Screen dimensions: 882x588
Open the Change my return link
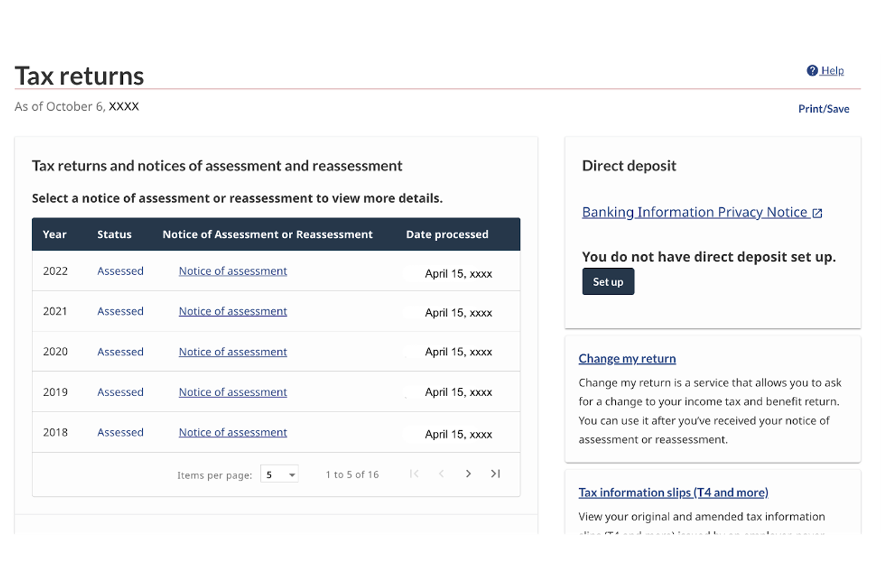pos(627,359)
